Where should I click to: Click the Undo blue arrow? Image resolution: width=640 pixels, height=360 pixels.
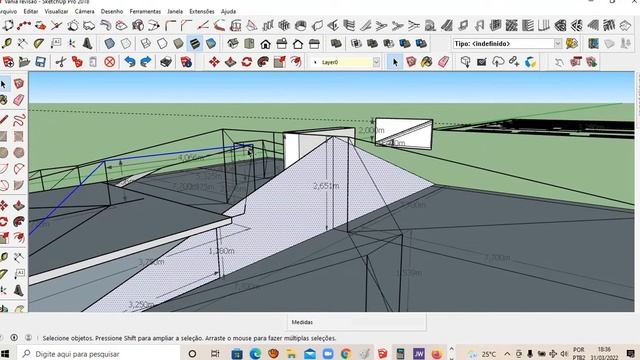(130, 62)
